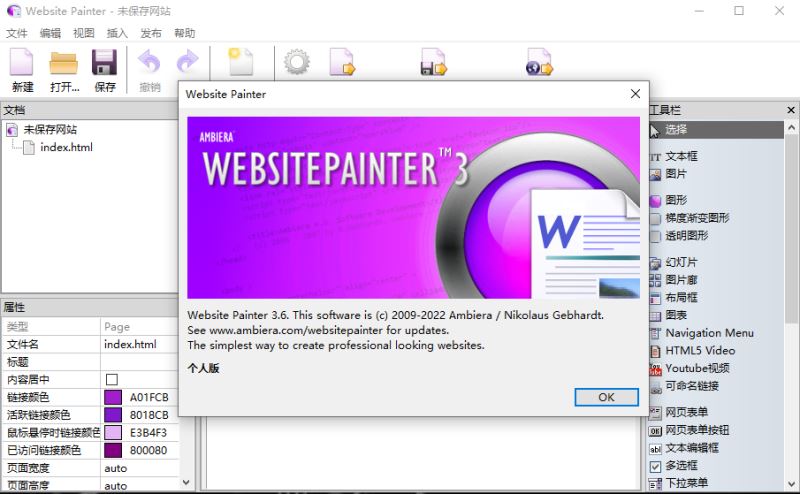Screen dimensions: 800x494
Task: Click the new page toolbar icon with star
Action: (x=240, y=62)
